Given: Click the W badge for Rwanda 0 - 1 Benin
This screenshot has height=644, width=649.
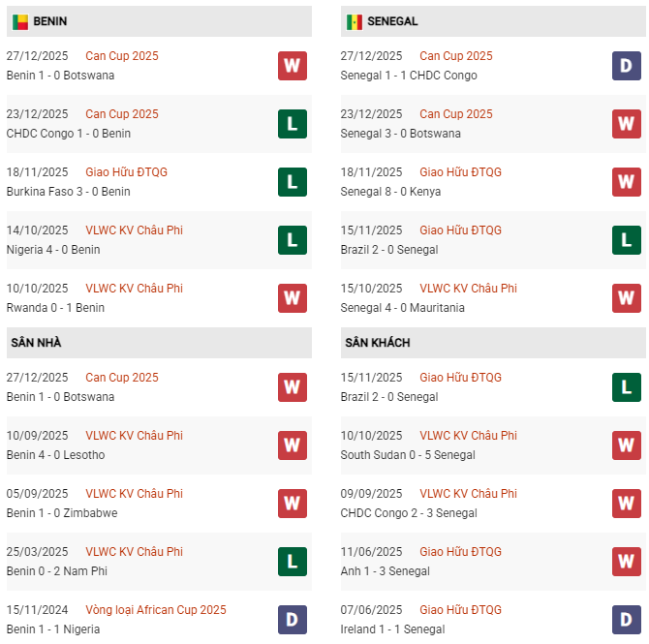Looking at the screenshot, I should pyautogui.click(x=292, y=298).
